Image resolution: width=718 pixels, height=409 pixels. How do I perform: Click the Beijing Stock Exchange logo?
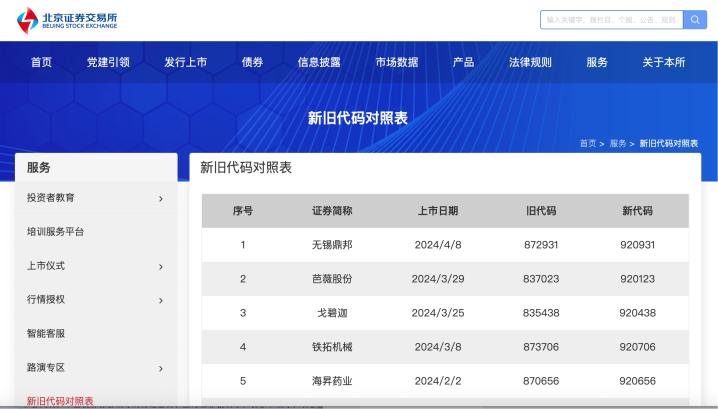point(67,20)
